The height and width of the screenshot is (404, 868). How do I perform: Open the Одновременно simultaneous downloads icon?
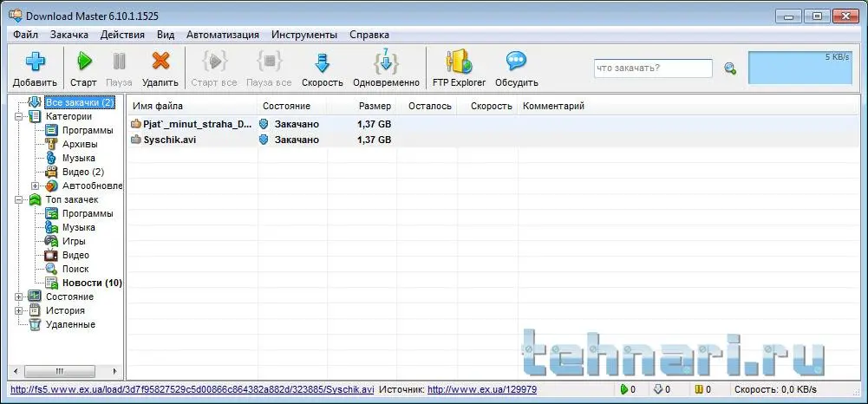(x=386, y=61)
